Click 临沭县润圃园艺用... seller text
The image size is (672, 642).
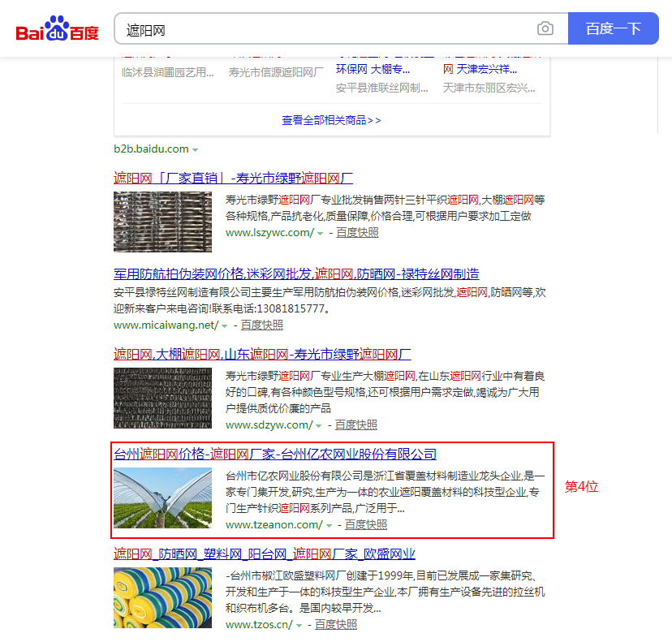click(x=167, y=72)
